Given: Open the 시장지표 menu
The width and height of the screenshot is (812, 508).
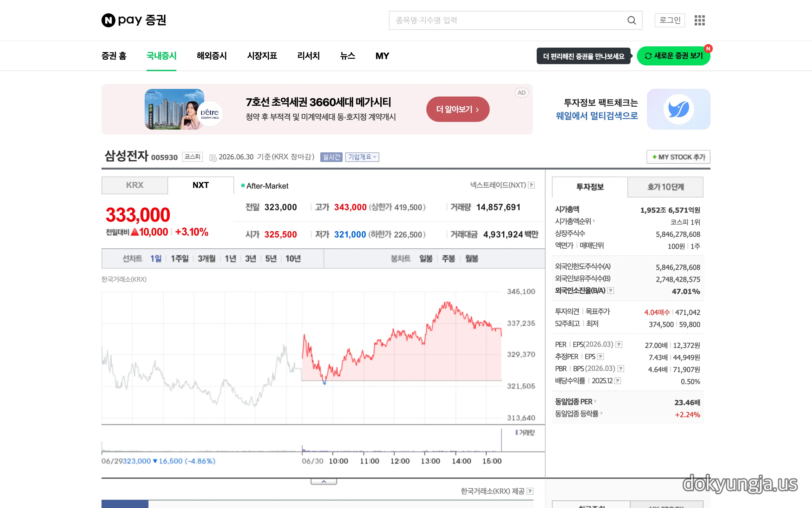Looking at the screenshot, I should tap(262, 56).
